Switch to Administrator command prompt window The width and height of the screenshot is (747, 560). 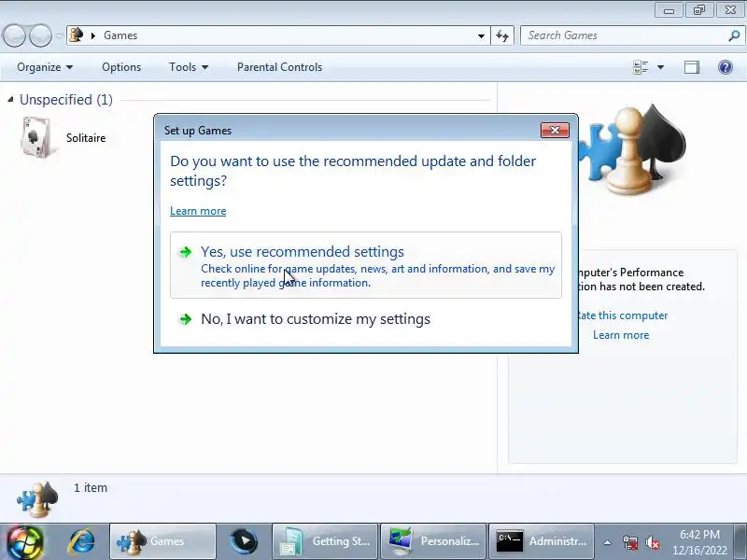[x=542, y=541]
